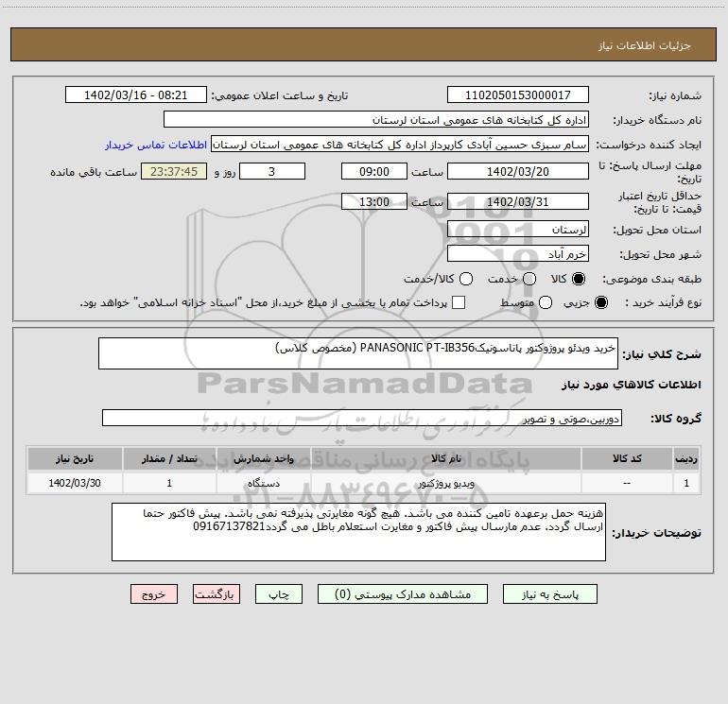Click the پاسخ به نیاز button

(x=550, y=594)
